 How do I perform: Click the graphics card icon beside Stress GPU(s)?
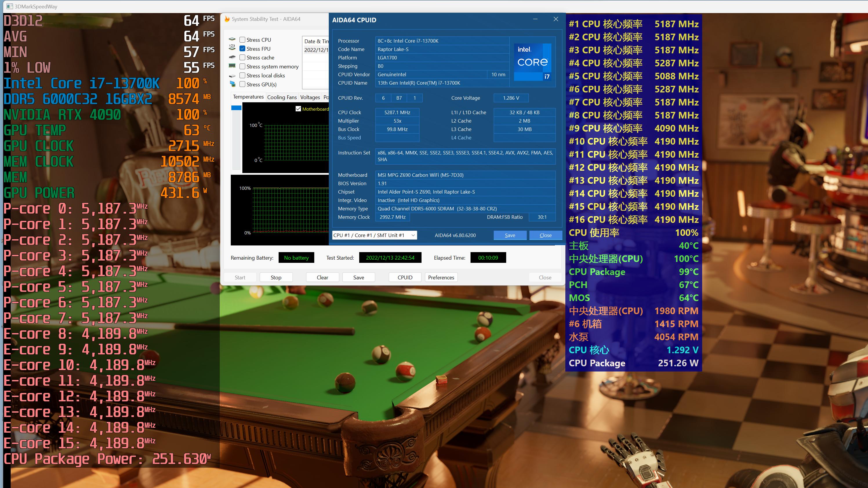point(232,84)
